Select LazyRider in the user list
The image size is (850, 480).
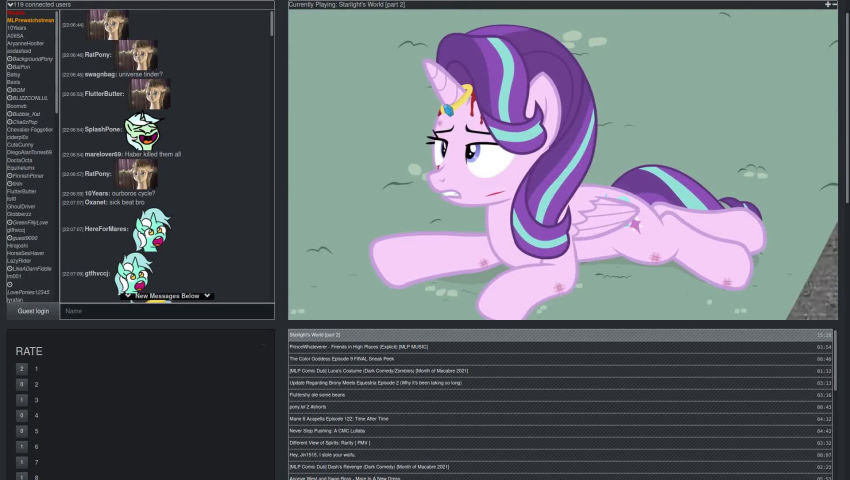click(x=19, y=261)
